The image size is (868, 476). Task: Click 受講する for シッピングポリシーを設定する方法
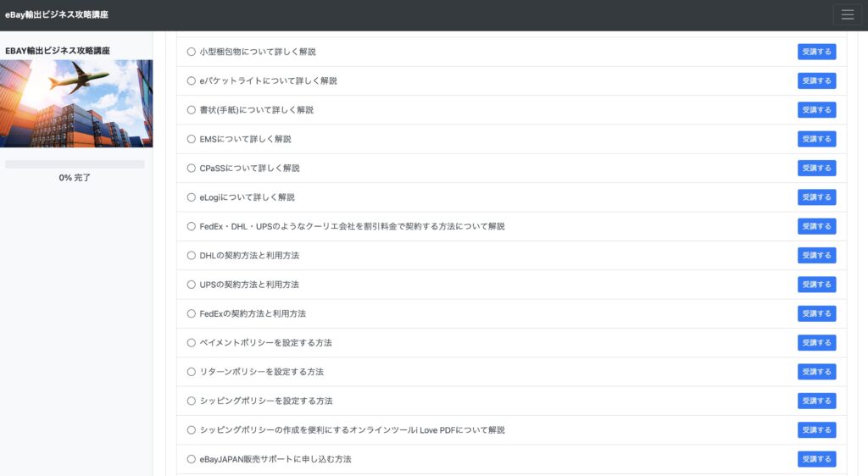pyautogui.click(x=816, y=401)
